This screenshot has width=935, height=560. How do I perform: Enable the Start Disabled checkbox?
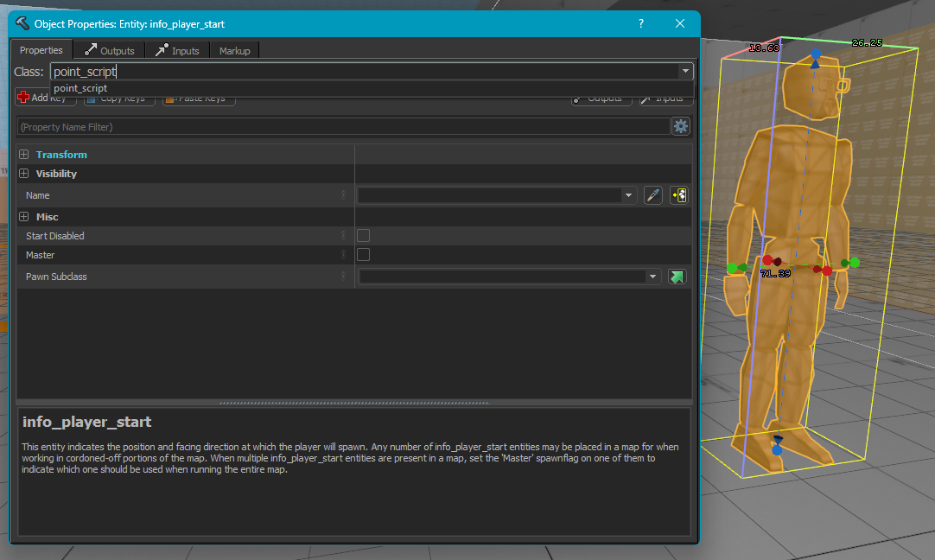coord(364,236)
